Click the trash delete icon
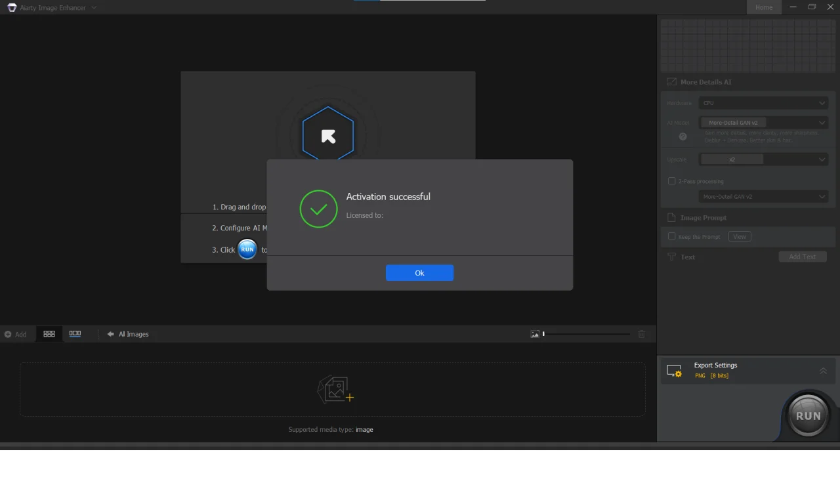 coord(641,334)
